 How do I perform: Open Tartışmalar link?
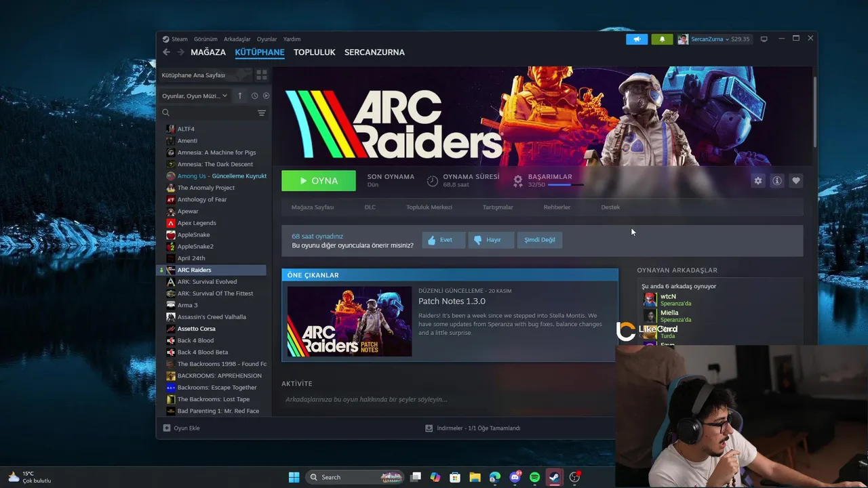pyautogui.click(x=498, y=207)
